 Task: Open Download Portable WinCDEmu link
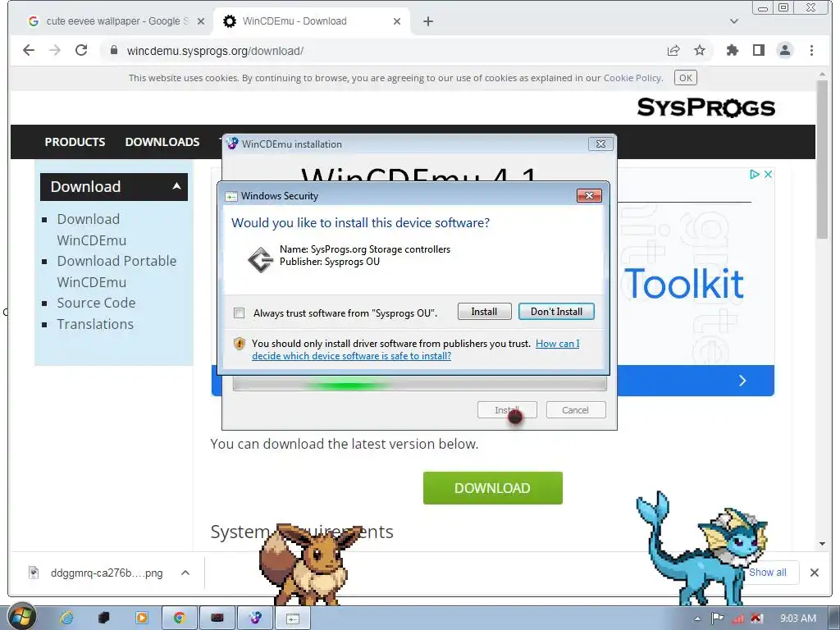pos(116,271)
